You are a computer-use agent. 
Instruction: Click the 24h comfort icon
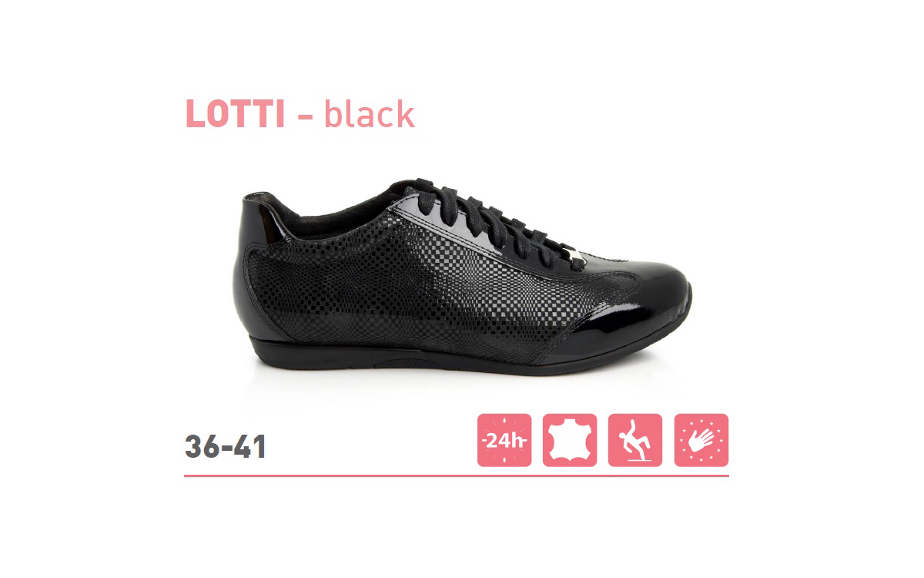coord(504,440)
